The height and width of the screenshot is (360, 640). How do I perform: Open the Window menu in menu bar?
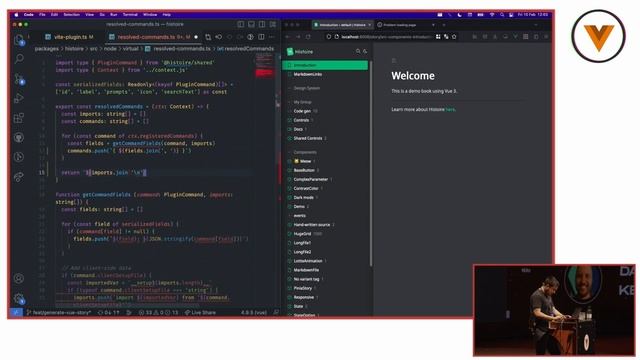(x=150, y=15)
